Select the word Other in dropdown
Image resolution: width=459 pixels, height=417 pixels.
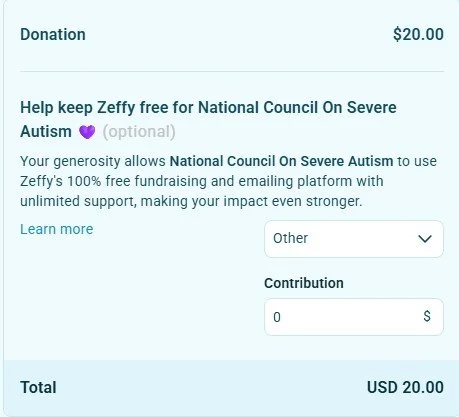click(x=290, y=238)
